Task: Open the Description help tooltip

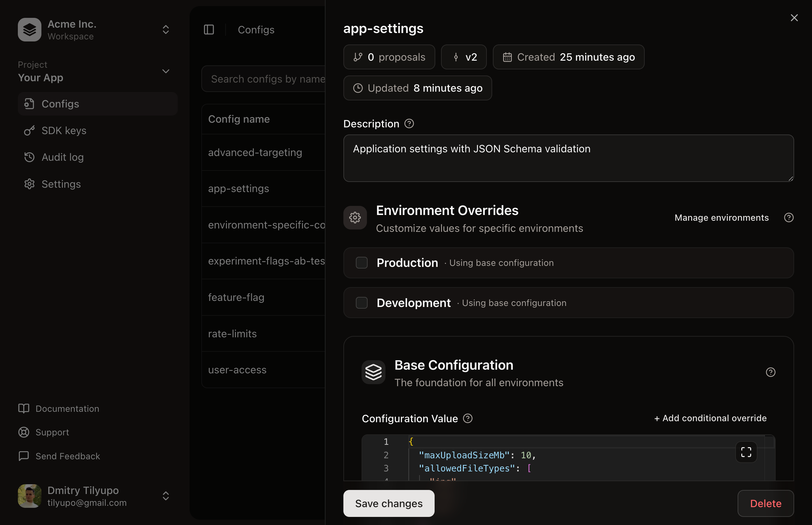Action: [409, 123]
